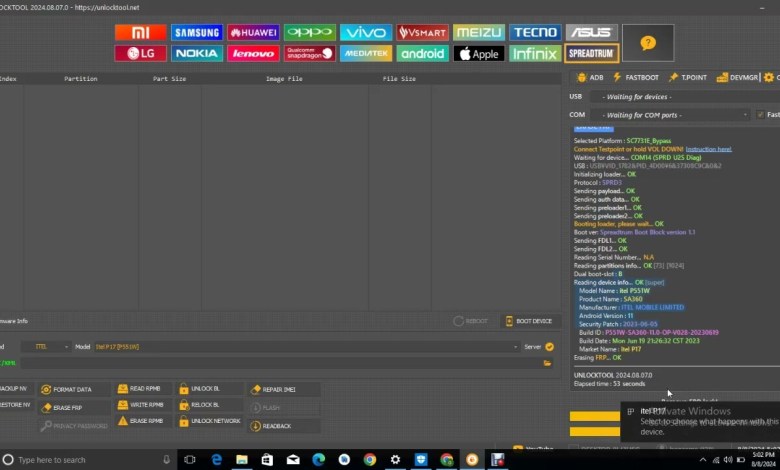Click the READBACK button

(284, 426)
